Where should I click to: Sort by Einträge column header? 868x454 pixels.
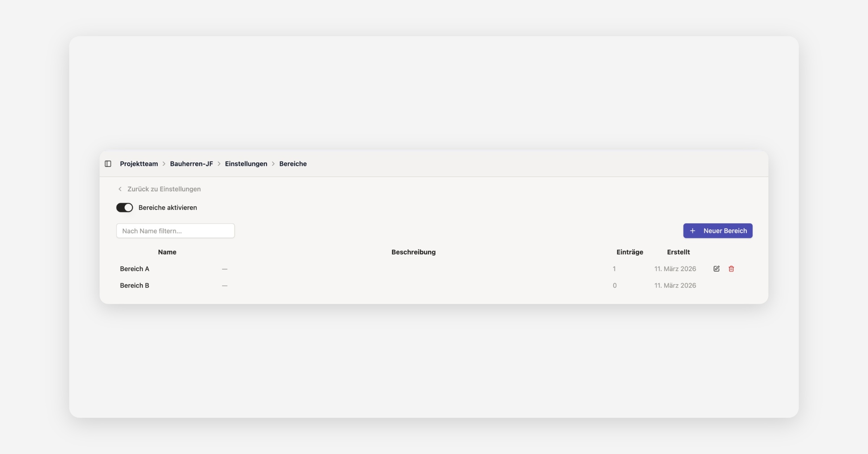coord(630,252)
